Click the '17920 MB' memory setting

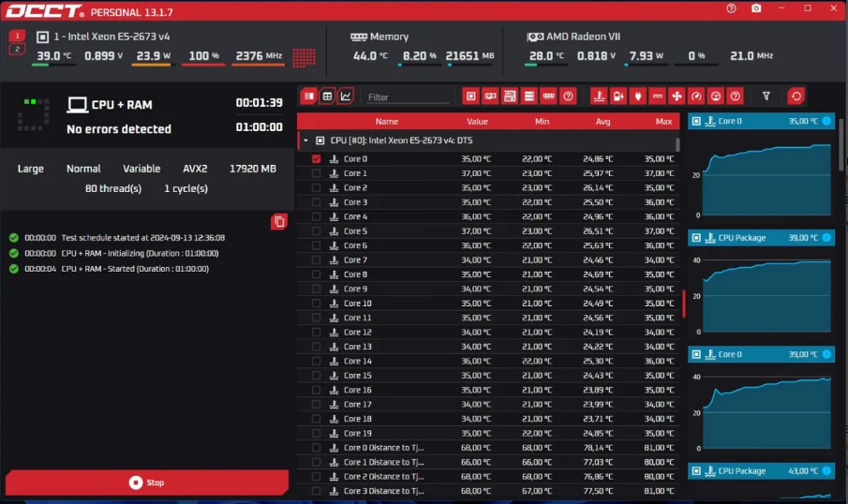click(x=253, y=169)
